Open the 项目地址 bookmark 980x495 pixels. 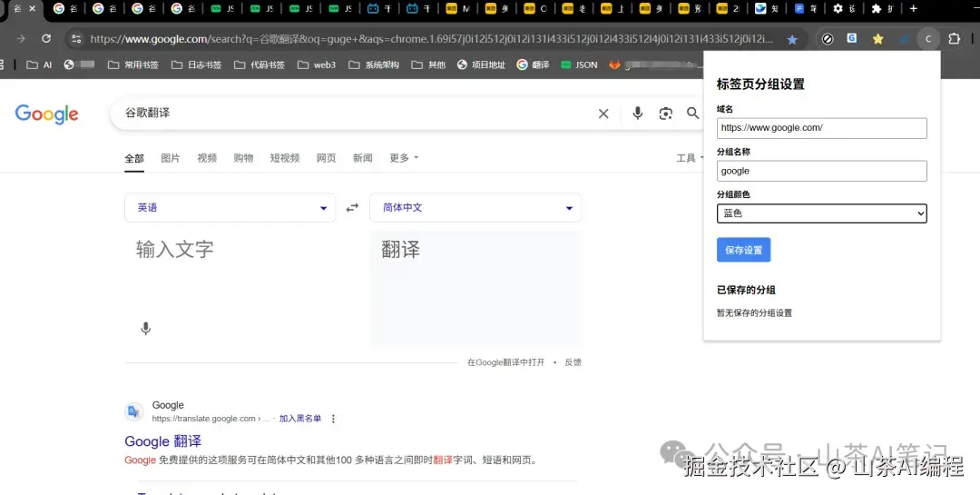(x=481, y=64)
